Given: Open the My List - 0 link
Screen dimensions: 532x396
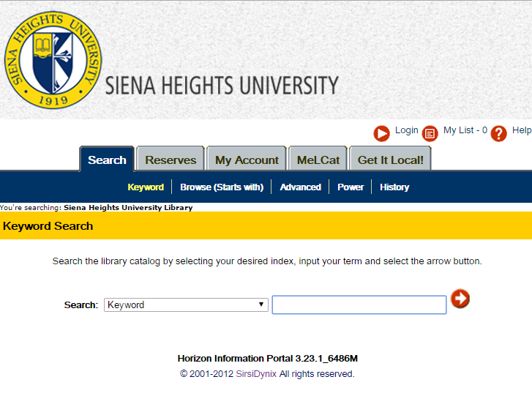Looking at the screenshot, I should click(x=465, y=130).
